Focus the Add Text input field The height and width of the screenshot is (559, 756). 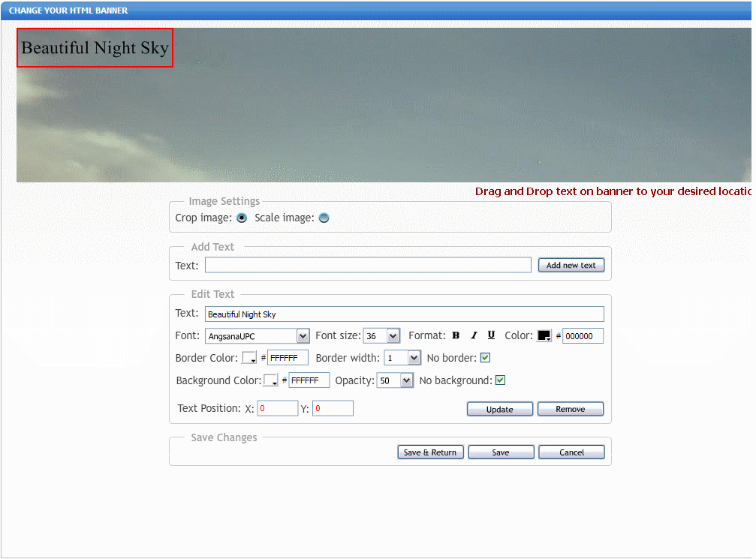(368, 265)
